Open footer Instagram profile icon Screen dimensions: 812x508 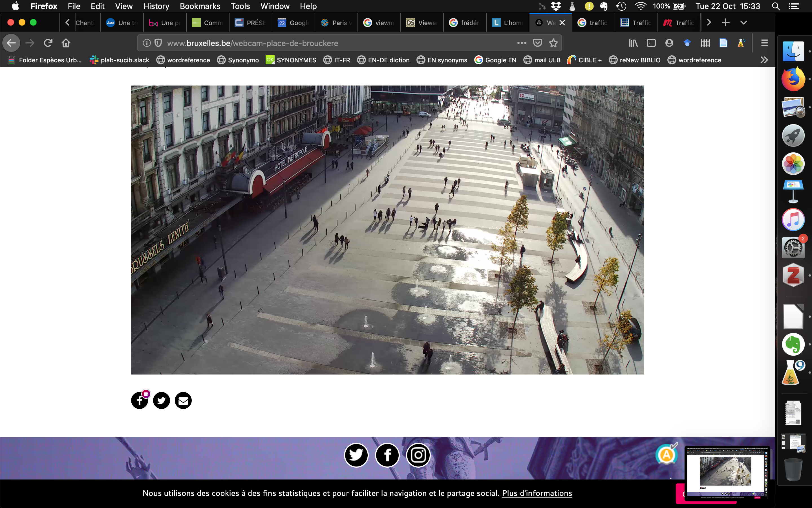[x=418, y=455]
